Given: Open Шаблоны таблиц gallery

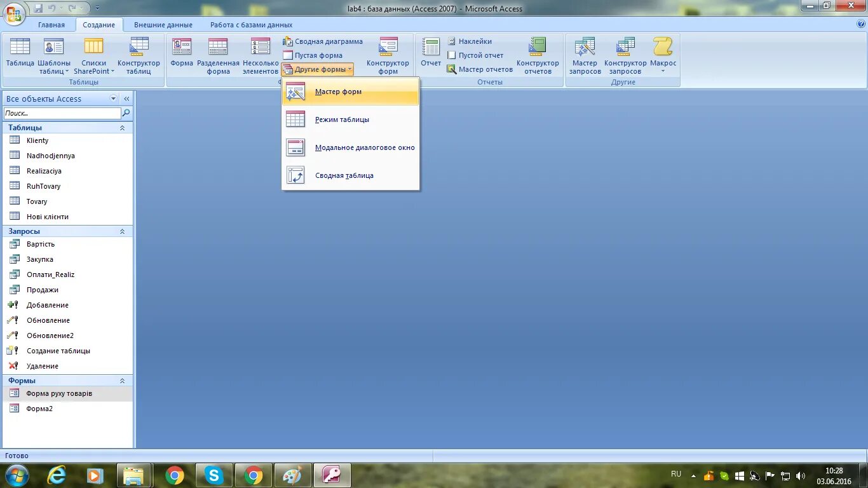Looking at the screenshot, I should pos(54,56).
